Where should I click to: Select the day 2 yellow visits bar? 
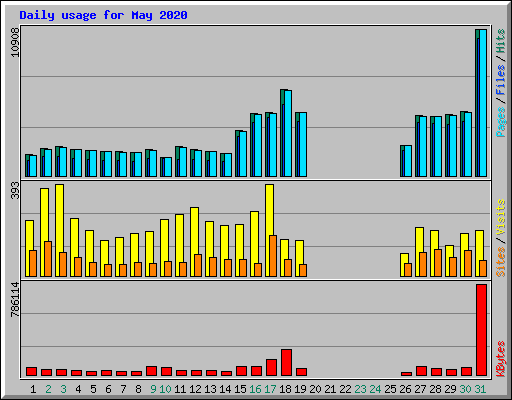click(x=44, y=232)
